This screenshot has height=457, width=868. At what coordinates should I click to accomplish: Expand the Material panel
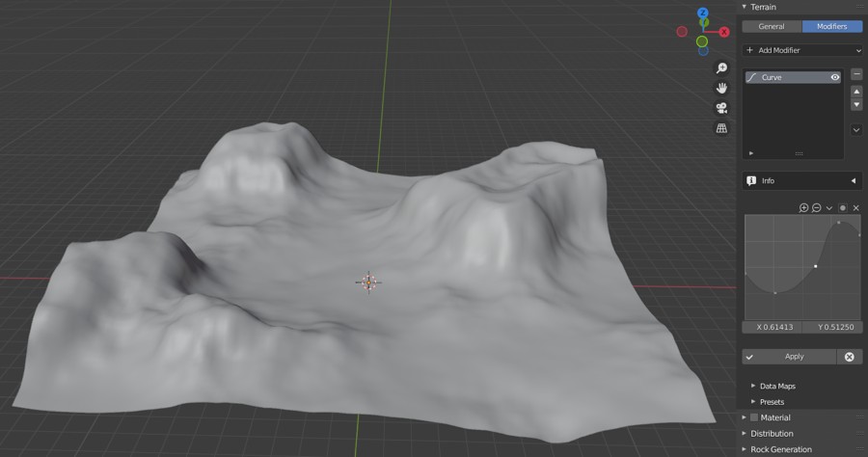tap(744, 417)
